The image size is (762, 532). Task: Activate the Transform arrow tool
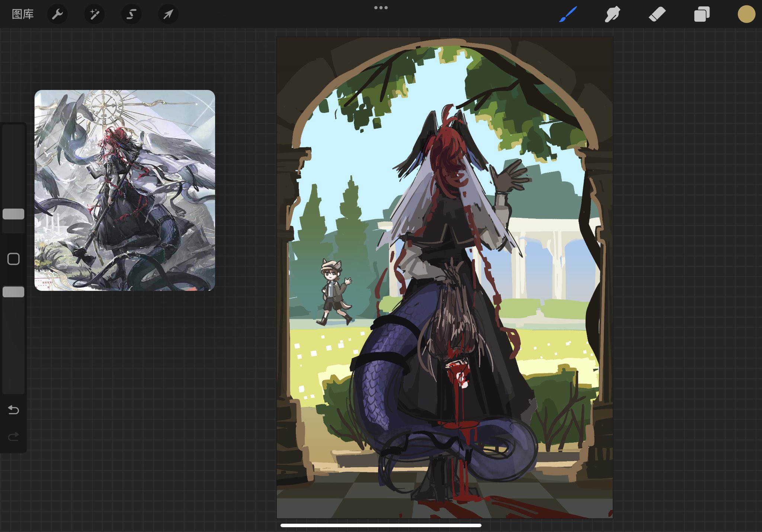168,14
